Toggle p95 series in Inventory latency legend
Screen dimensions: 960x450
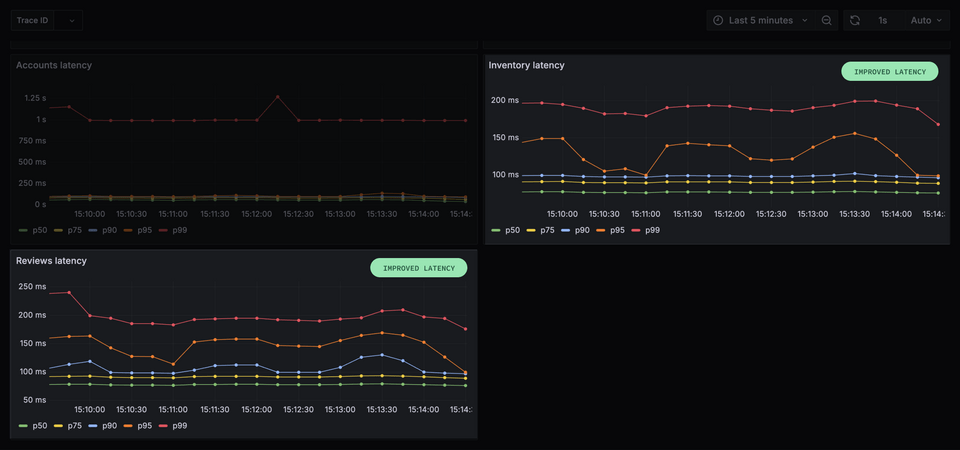pos(610,230)
